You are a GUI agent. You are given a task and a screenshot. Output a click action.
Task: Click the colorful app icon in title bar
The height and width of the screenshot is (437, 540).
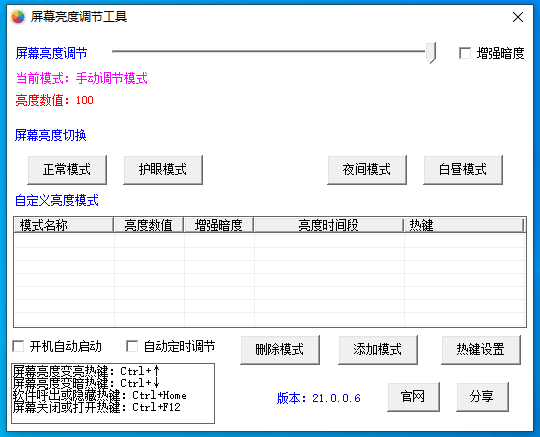tap(18, 17)
